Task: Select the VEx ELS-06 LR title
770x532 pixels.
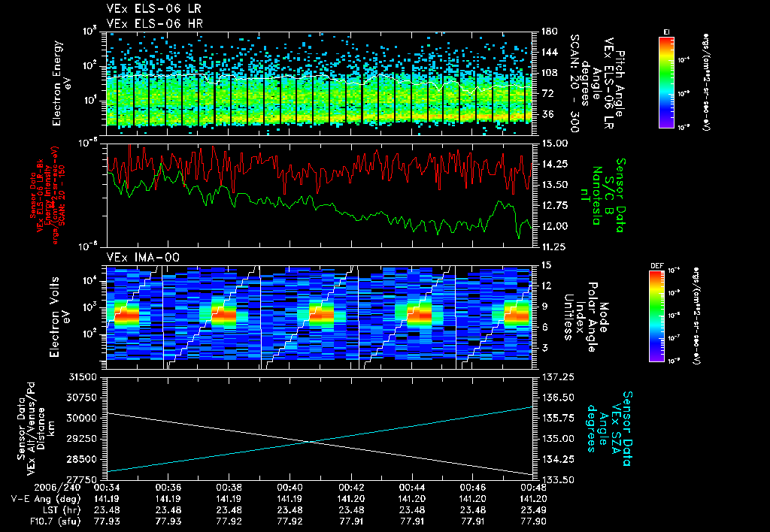Action: tap(153, 9)
